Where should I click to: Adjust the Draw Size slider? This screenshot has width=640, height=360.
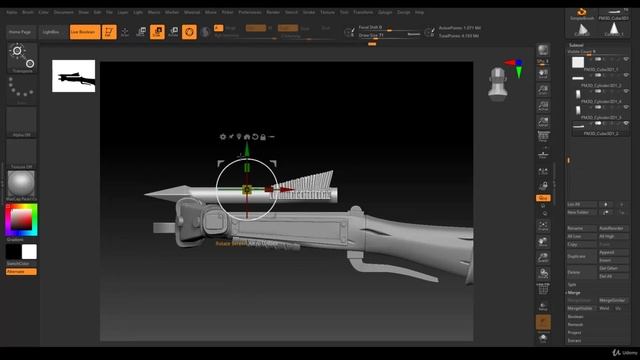[x=389, y=36]
